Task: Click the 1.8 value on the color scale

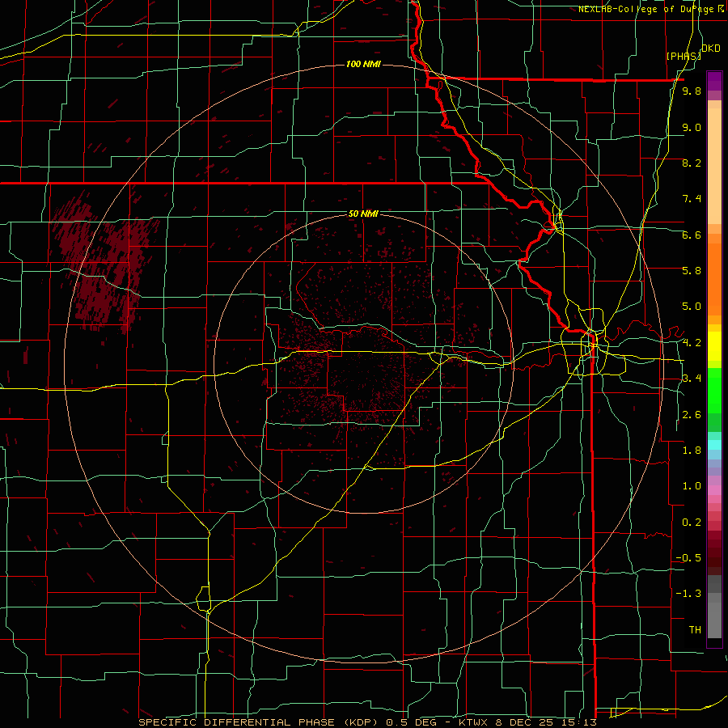Action: coord(692,451)
